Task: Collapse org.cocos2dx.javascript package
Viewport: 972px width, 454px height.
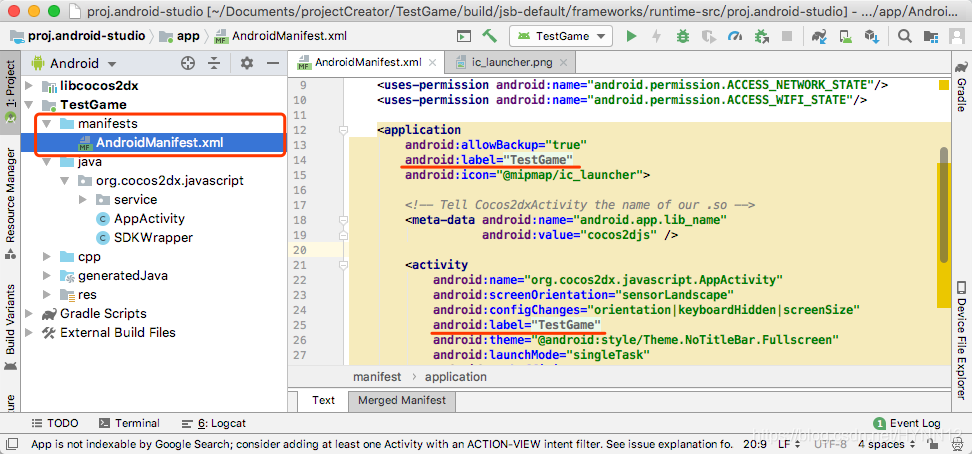Action: click(x=65, y=180)
